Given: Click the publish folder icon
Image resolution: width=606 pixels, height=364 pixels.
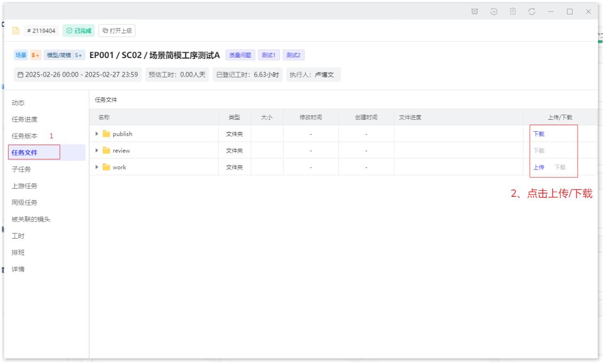Looking at the screenshot, I should (106, 134).
